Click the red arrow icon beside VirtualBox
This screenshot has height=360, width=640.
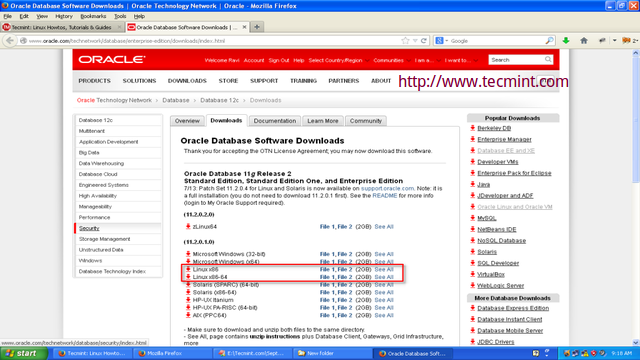click(473, 274)
